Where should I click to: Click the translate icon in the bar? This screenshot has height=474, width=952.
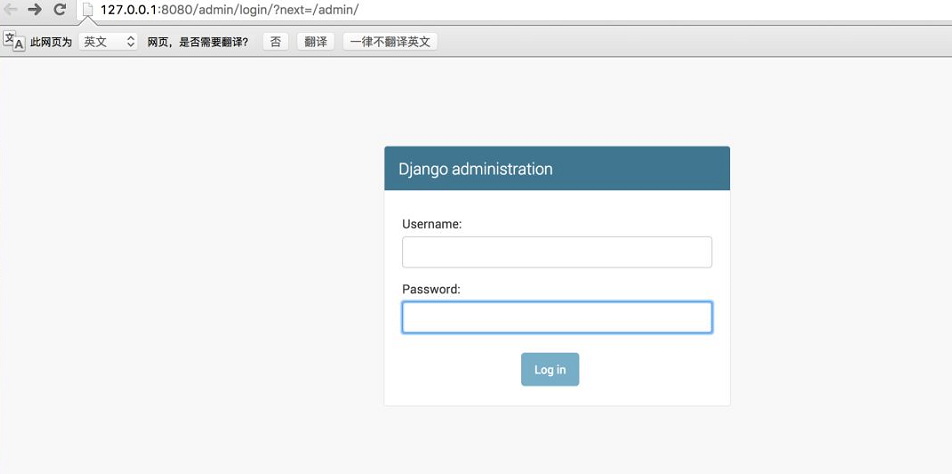(x=15, y=41)
